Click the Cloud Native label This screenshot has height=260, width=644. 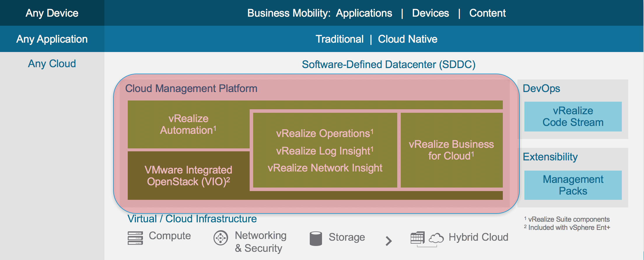[408, 39]
